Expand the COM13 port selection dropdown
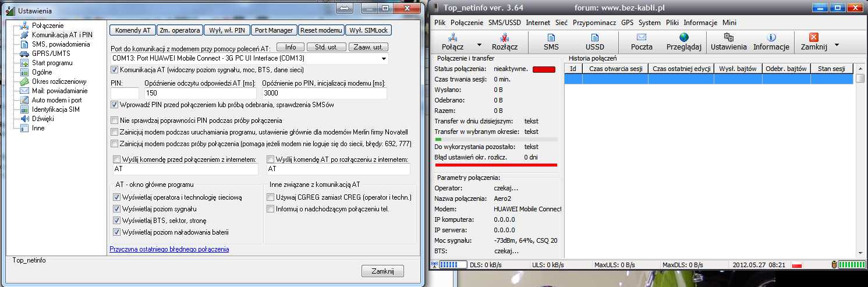Screen dimensions: 868x287 click(384, 59)
